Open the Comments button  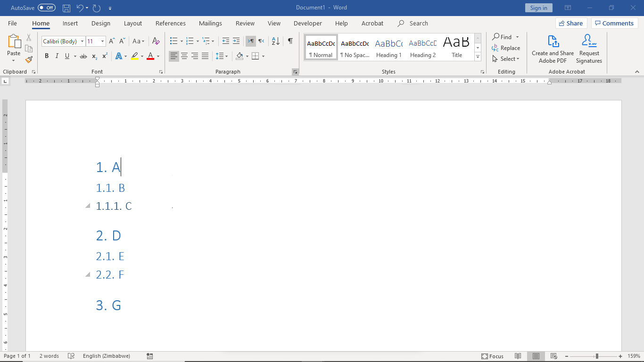[614, 23]
